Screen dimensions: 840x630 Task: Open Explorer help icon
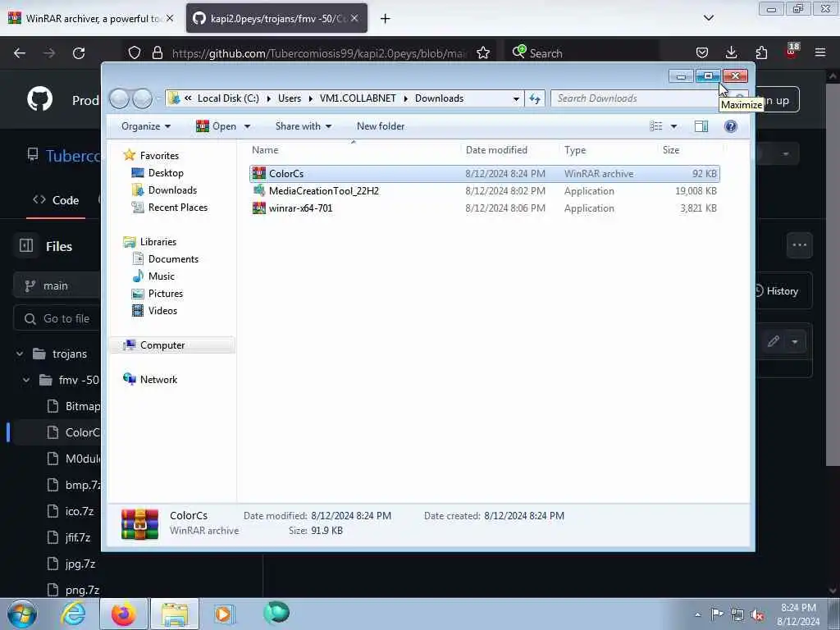730,126
